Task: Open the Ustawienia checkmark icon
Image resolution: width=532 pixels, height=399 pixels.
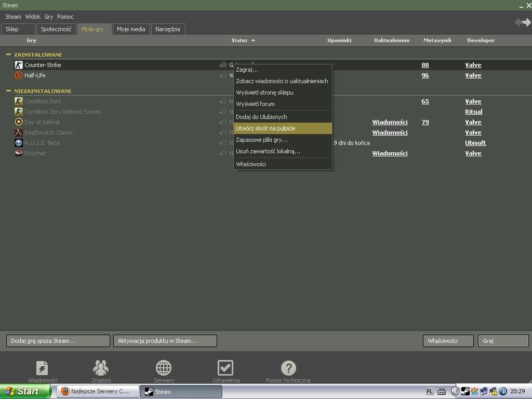Action: click(225, 368)
